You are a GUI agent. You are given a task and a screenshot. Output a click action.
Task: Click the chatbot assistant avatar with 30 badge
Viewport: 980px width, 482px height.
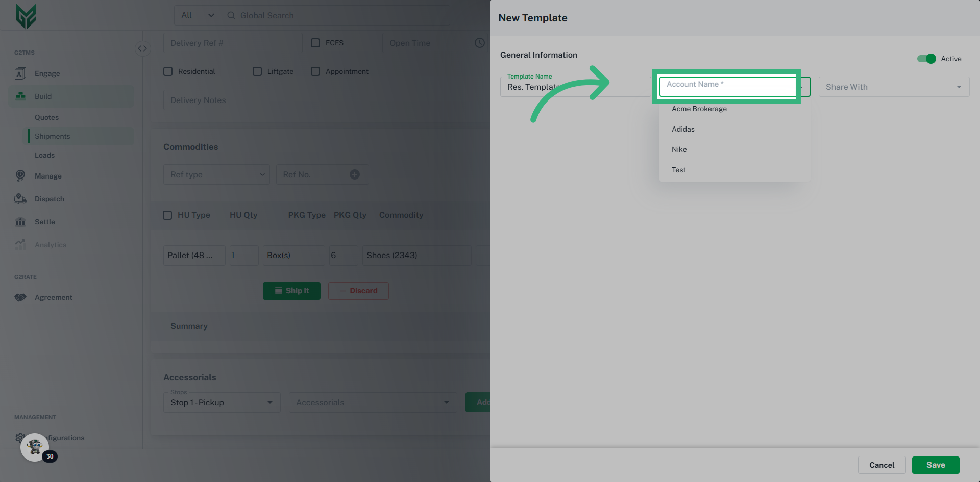(x=34, y=447)
